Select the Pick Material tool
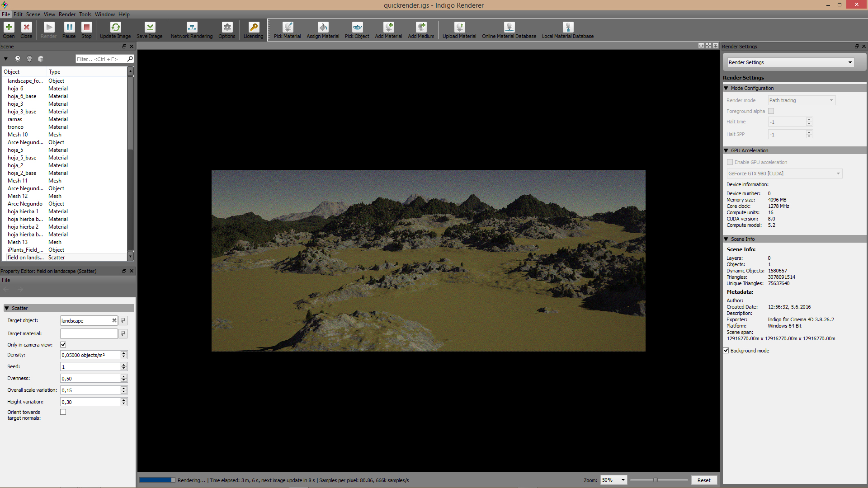Image resolution: width=868 pixels, height=488 pixels. coord(287,28)
